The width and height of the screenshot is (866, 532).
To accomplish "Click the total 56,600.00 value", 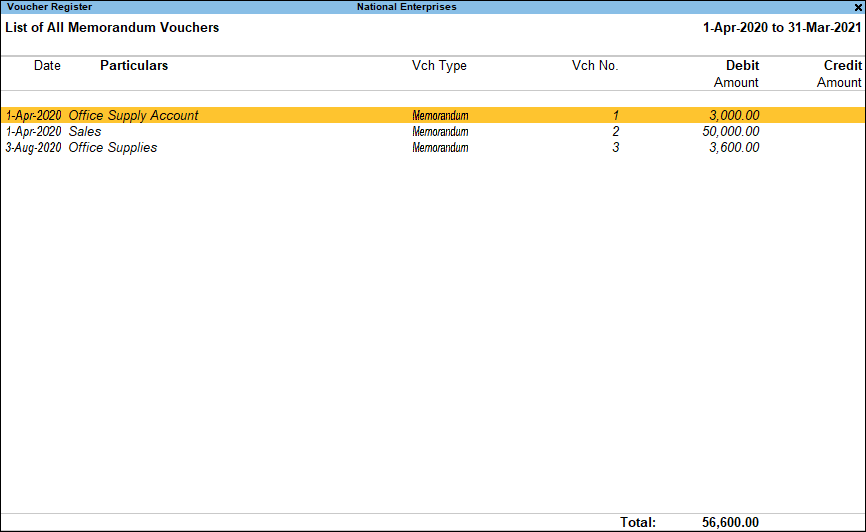I will pos(730,522).
